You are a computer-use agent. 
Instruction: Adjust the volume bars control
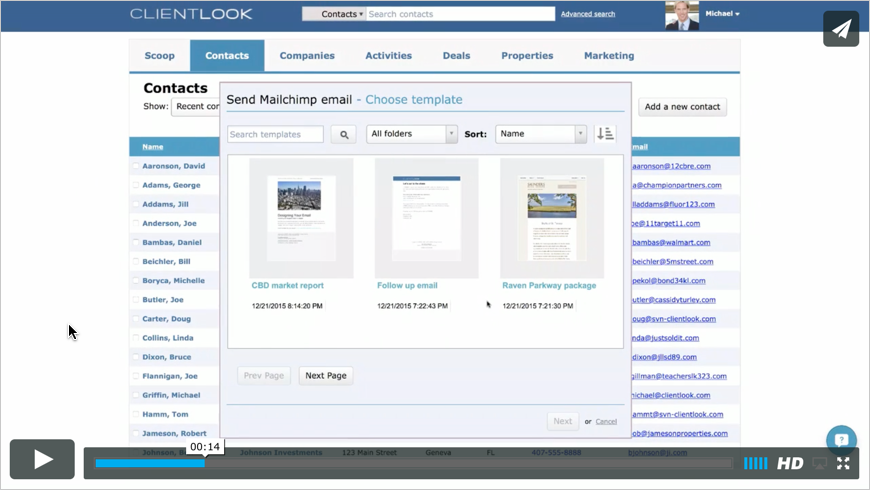click(x=755, y=463)
